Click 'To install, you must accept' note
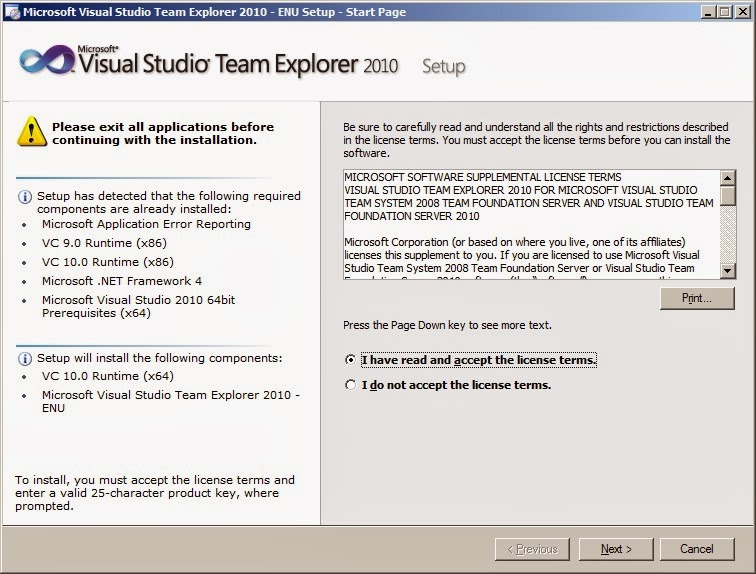 point(154,493)
